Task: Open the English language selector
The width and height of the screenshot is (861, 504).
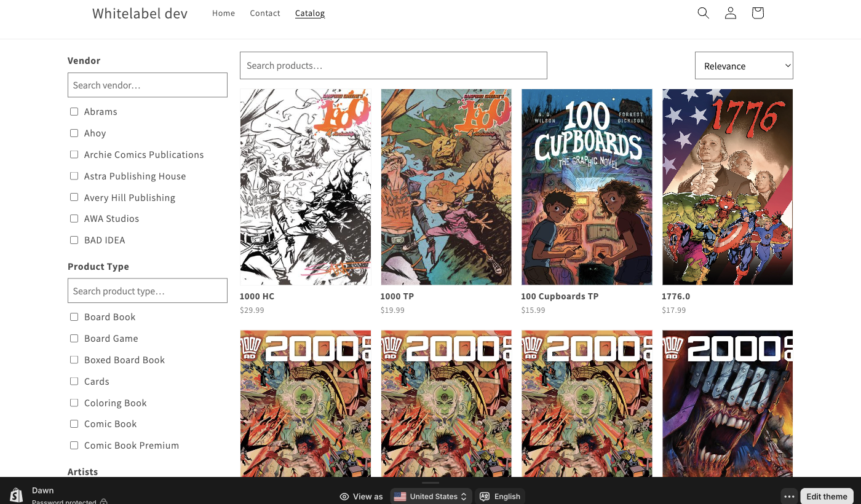Action: pyautogui.click(x=500, y=497)
